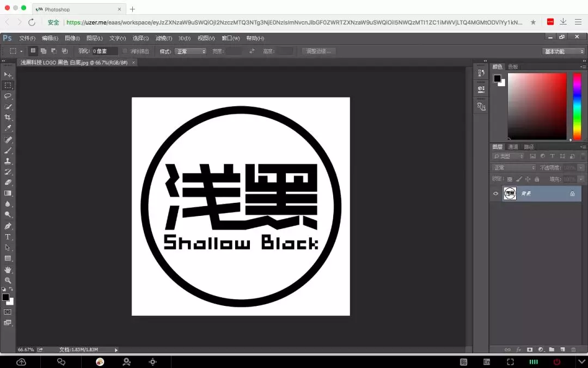Select the Brush tool
This screenshot has height=368, width=588.
[x=8, y=150]
